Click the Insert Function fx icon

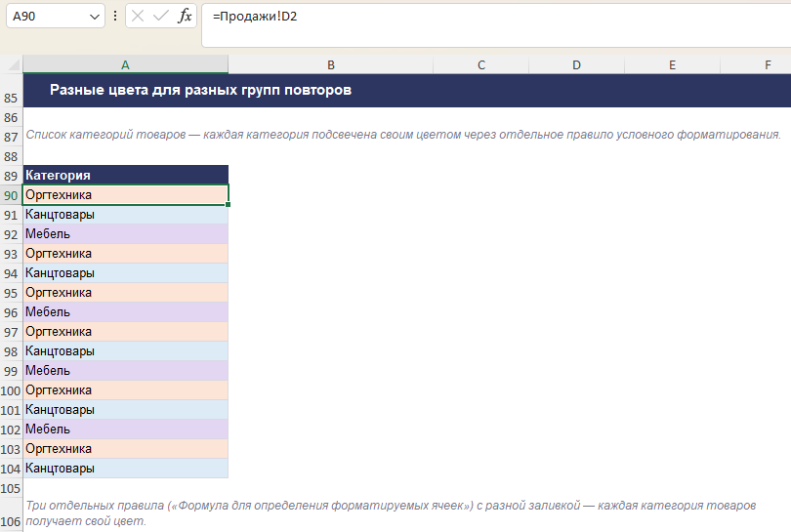click(185, 17)
